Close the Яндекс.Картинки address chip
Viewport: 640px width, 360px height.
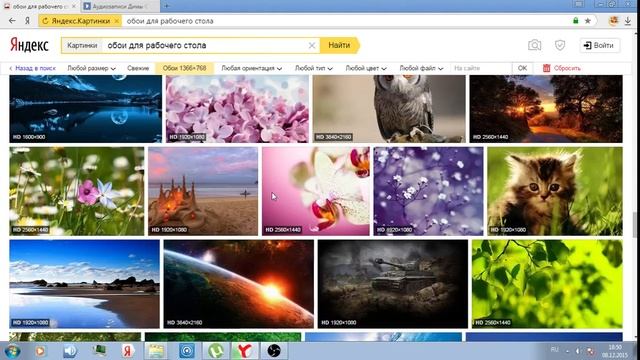pyautogui.click(x=117, y=21)
